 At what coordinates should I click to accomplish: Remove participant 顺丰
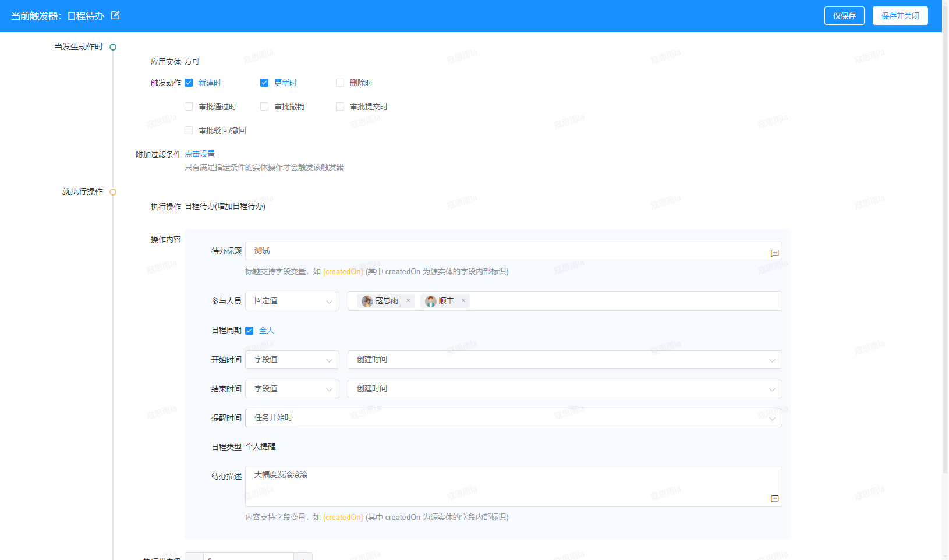tap(463, 301)
